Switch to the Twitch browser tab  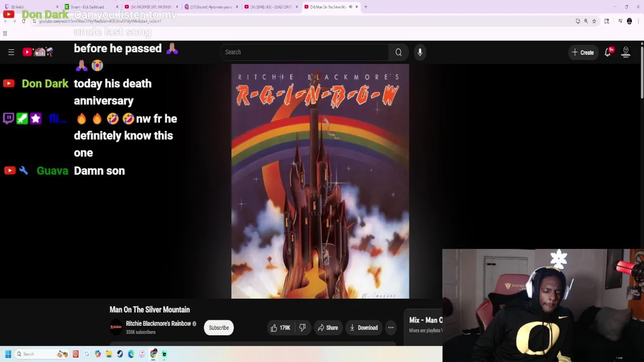[30, 7]
